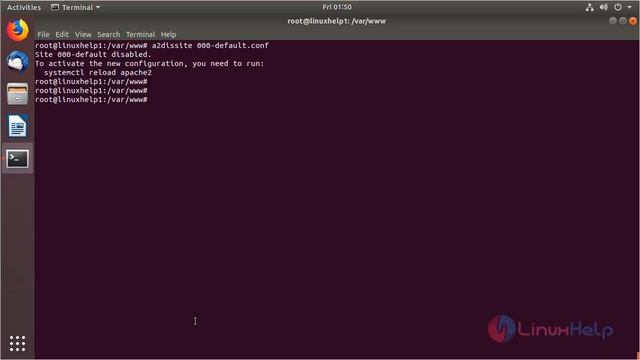Launch Firefox from the dock
This screenshot has width=640, height=360.
[18, 30]
